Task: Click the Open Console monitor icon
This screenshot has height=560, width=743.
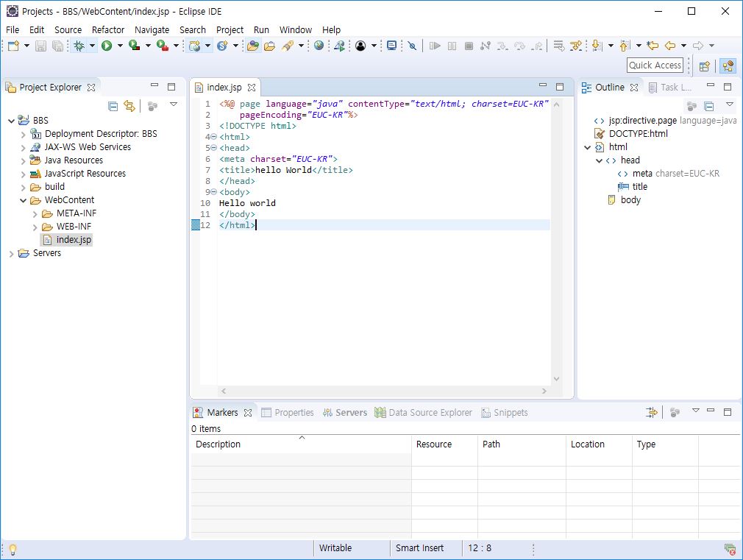Action: pyautogui.click(x=391, y=46)
